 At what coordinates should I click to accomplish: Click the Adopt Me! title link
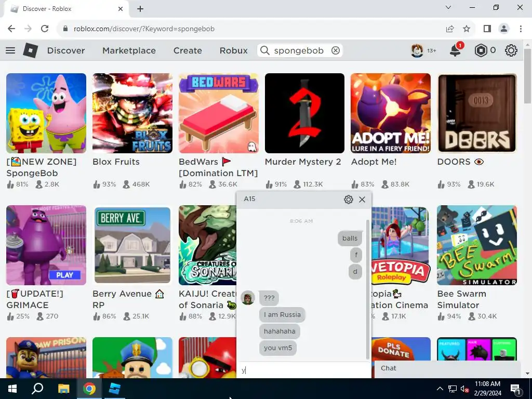click(x=374, y=162)
